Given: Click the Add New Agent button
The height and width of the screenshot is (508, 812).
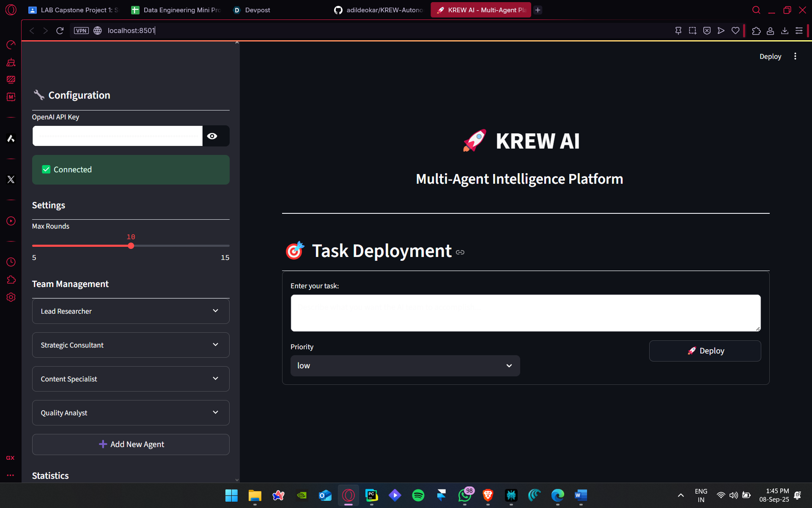Looking at the screenshot, I should point(131,444).
